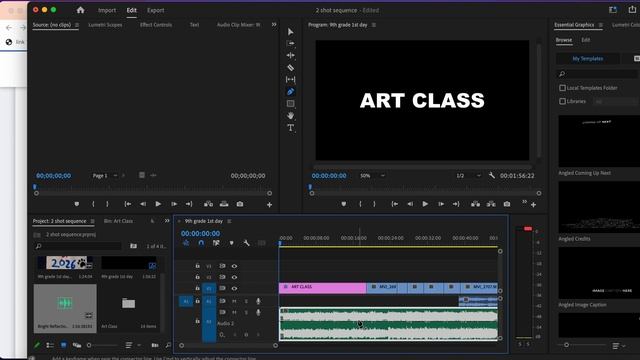This screenshot has width=640, height=360.
Task: Select the Hand tool
Action: tap(291, 116)
